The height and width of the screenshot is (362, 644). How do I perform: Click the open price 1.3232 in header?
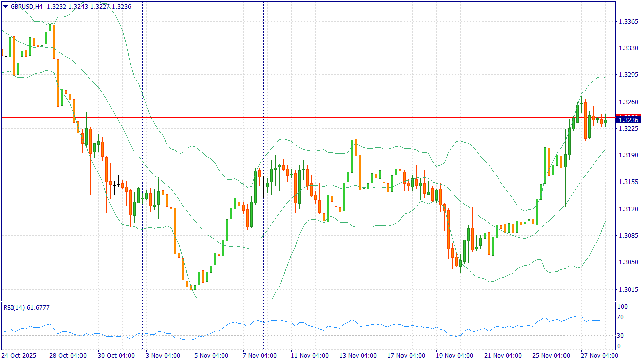[56, 7]
